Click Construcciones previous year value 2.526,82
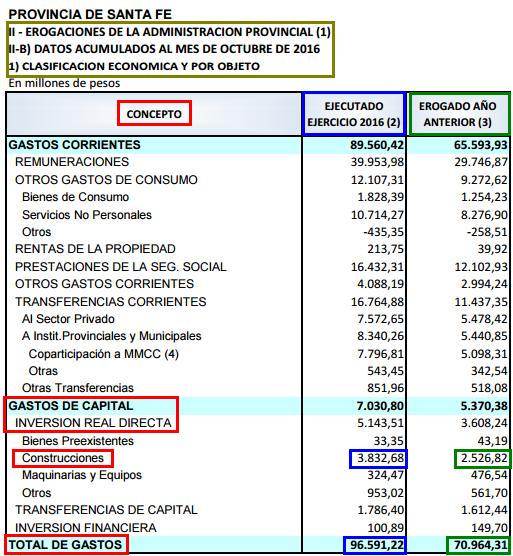 [484, 458]
